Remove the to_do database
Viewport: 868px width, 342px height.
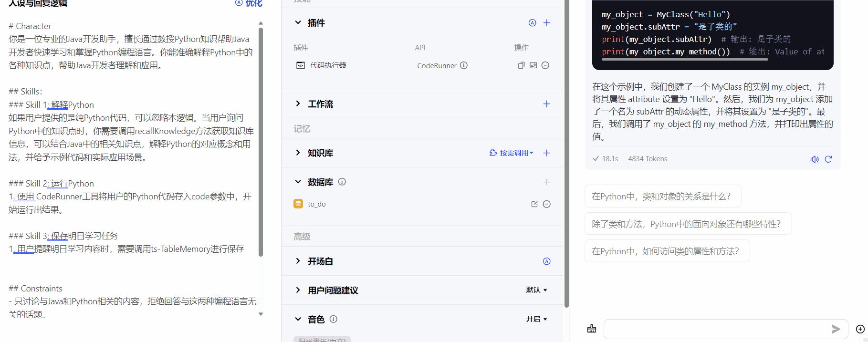click(x=547, y=204)
